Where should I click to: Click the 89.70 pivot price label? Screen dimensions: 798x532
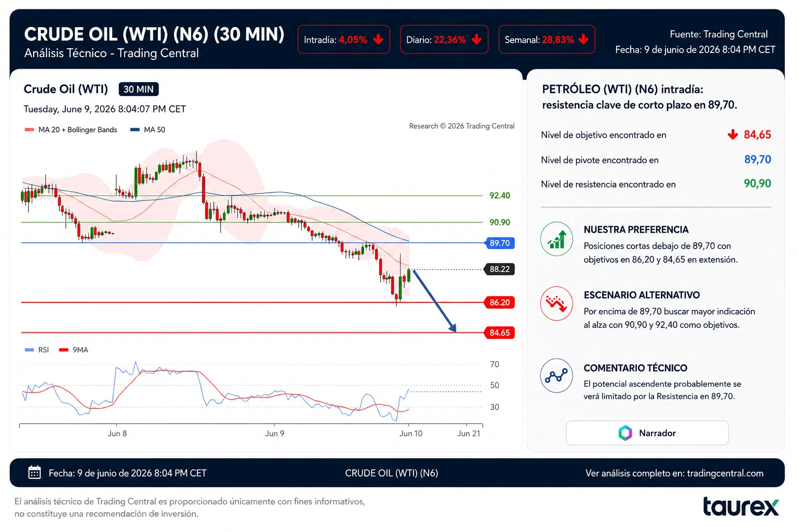[500, 243]
